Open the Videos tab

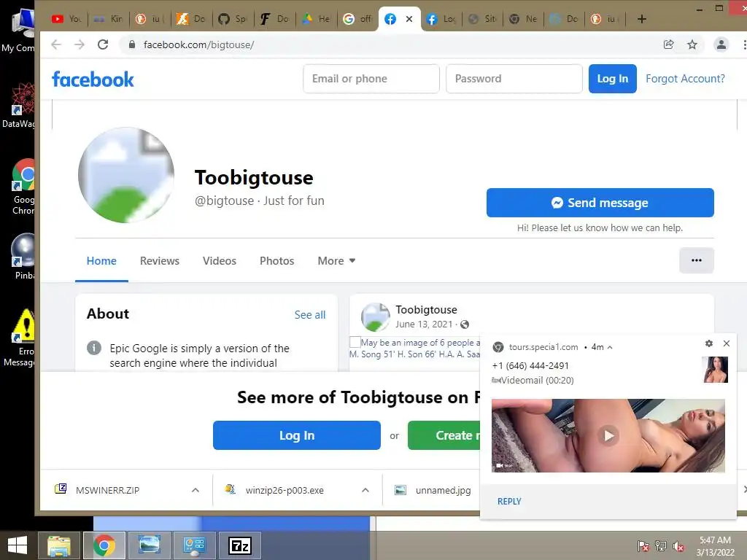click(x=220, y=261)
